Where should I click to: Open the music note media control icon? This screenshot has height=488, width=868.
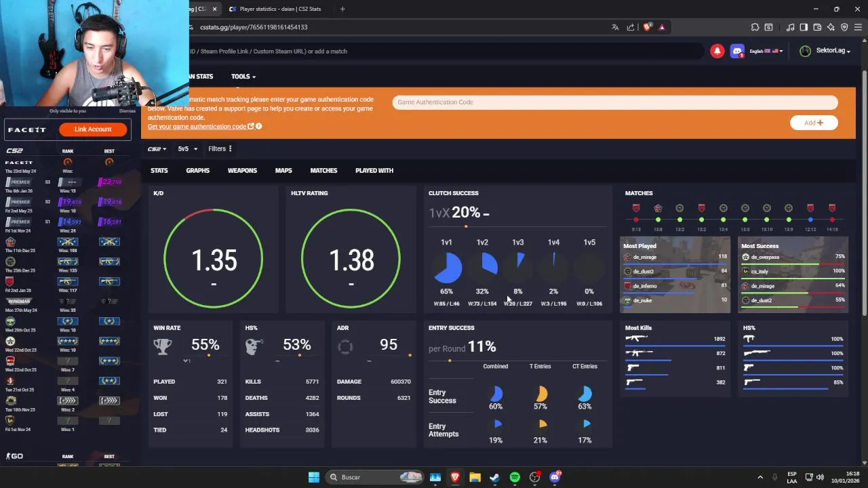790,27
